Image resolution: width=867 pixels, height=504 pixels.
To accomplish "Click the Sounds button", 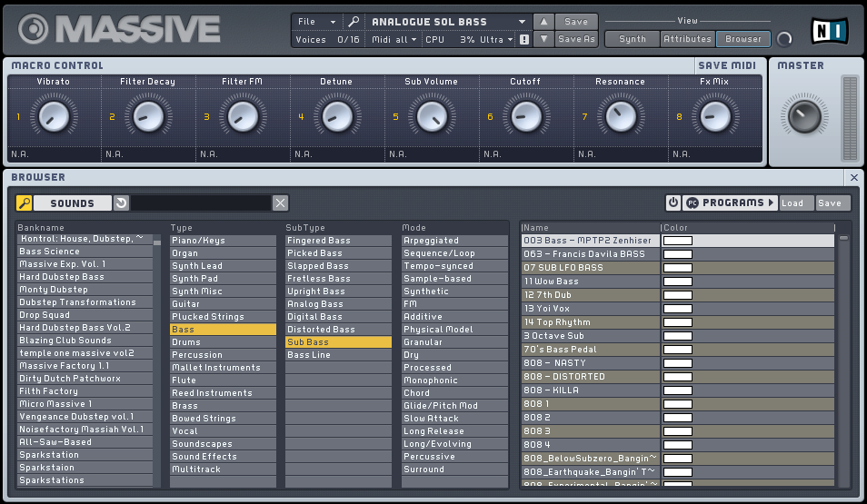I will 72,203.
